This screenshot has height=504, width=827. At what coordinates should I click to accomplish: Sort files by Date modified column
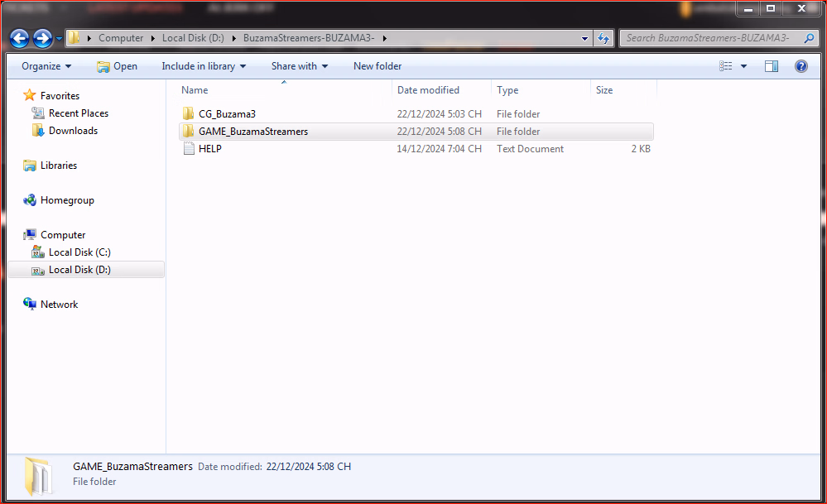click(x=428, y=90)
